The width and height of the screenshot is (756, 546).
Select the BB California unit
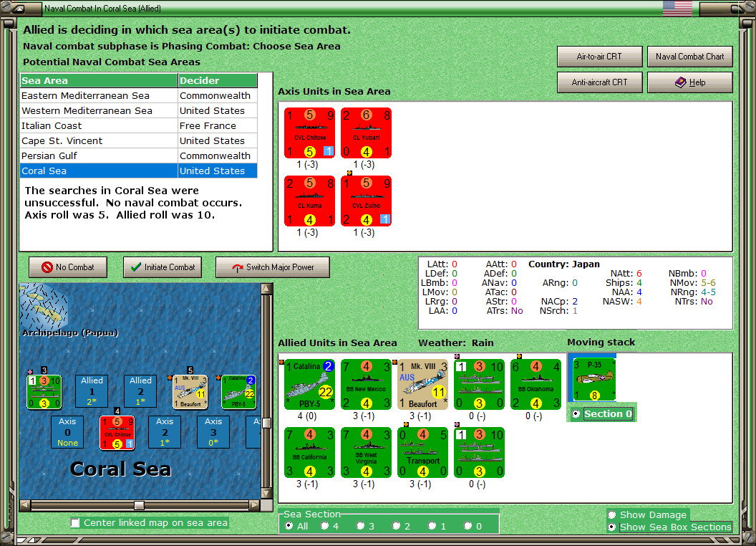pyautogui.click(x=309, y=452)
